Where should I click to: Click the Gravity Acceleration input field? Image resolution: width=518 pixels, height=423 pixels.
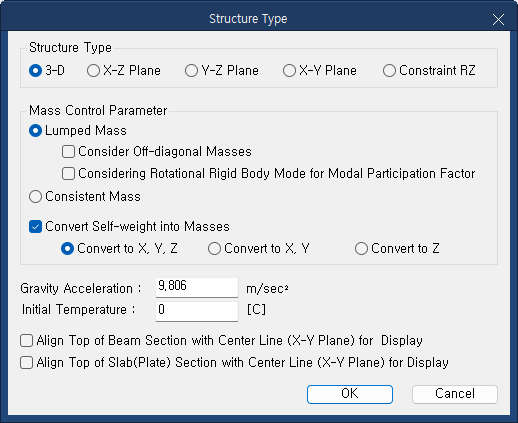coord(197,287)
